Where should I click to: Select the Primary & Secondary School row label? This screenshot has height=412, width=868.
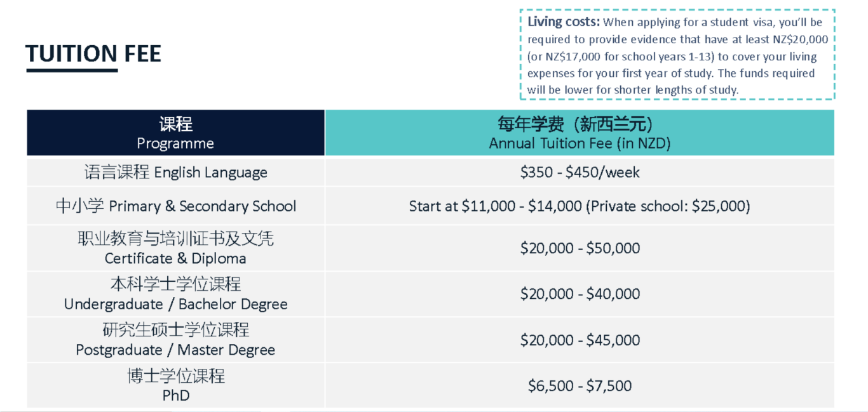pyautogui.click(x=175, y=206)
